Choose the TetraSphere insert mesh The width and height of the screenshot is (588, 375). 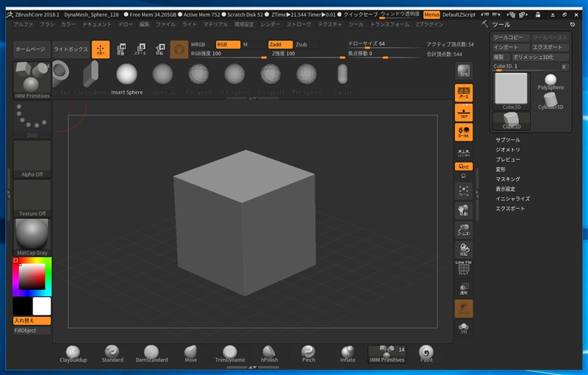pyautogui.click(x=306, y=79)
